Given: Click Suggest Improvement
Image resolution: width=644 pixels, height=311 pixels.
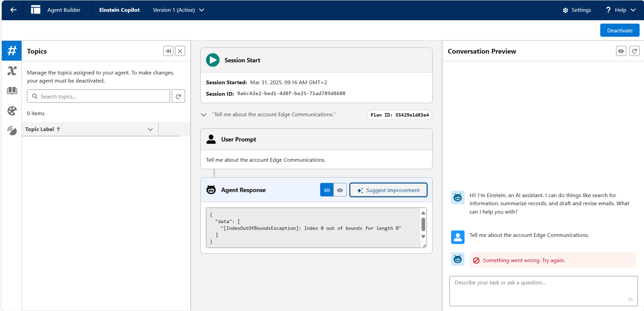Looking at the screenshot, I should (388, 190).
